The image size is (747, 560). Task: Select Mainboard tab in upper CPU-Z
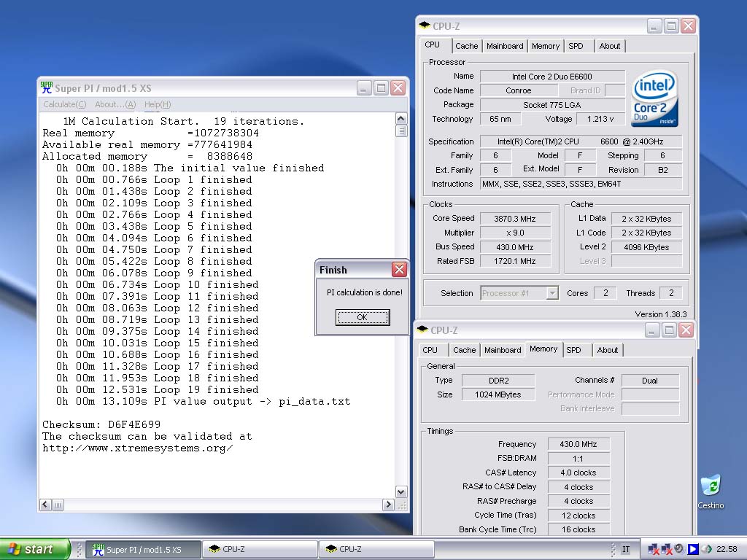pos(505,46)
